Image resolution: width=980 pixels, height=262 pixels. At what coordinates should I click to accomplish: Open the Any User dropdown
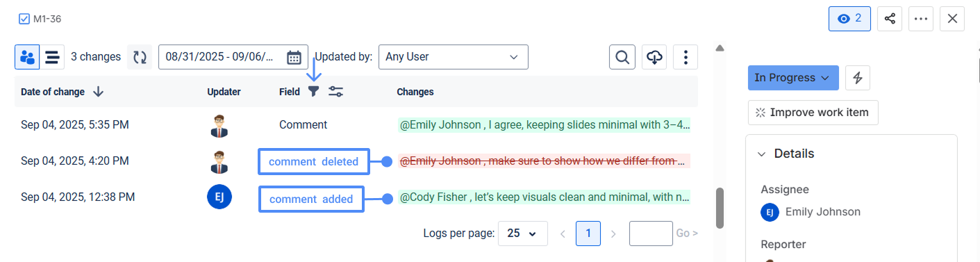453,57
